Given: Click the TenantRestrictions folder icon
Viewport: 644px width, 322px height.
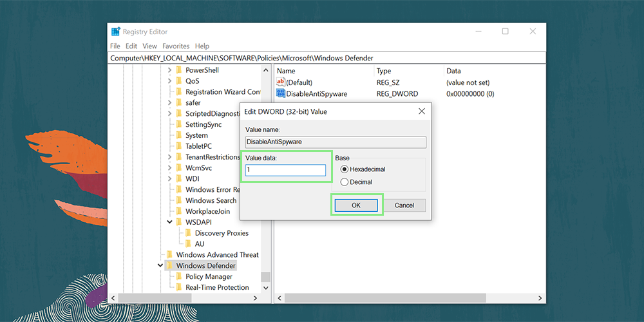Looking at the screenshot, I should click(x=178, y=157).
